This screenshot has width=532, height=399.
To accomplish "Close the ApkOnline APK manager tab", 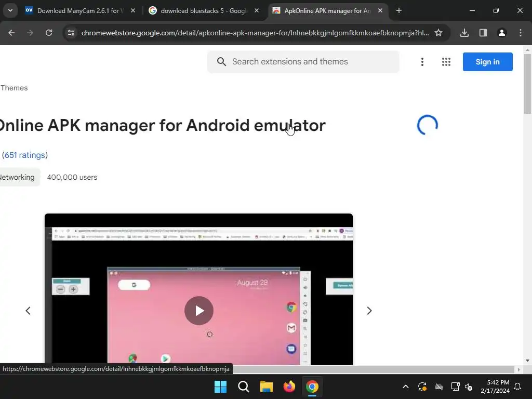I will point(380,11).
